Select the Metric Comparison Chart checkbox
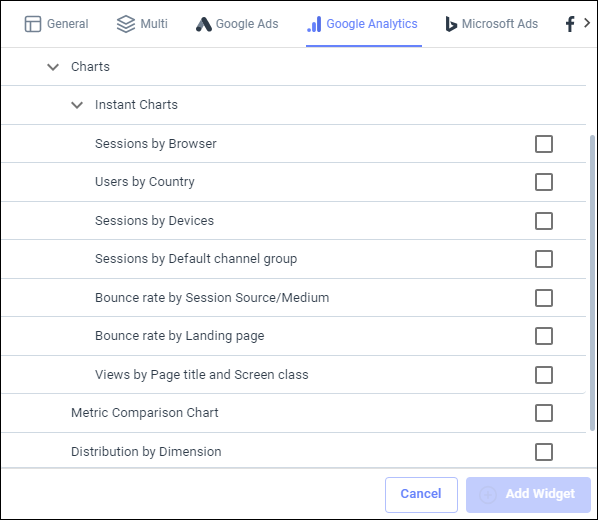 [x=543, y=413]
